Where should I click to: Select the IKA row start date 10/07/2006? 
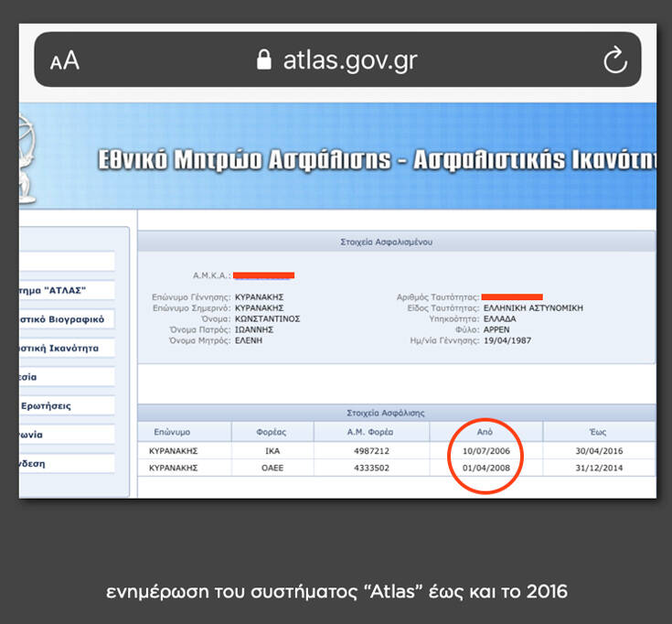(x=485, y=451)
